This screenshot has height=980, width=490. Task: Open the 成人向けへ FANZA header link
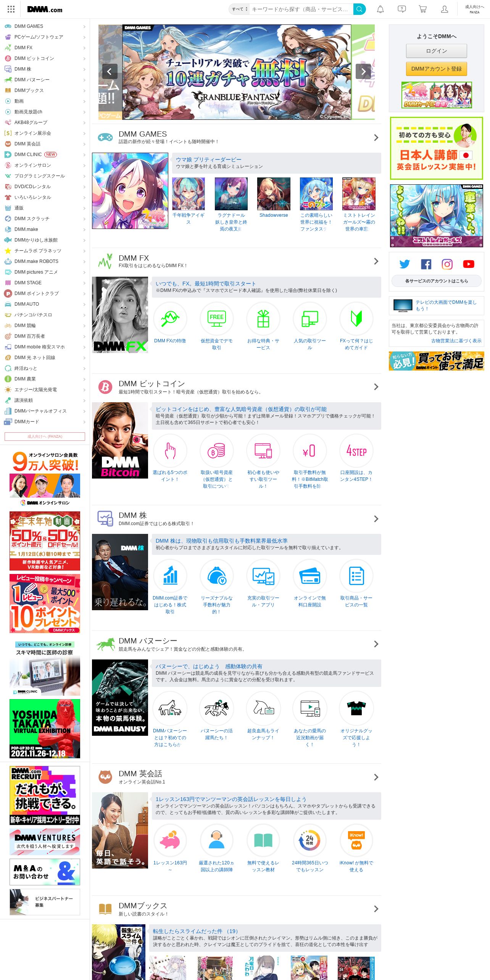point(474,9)
